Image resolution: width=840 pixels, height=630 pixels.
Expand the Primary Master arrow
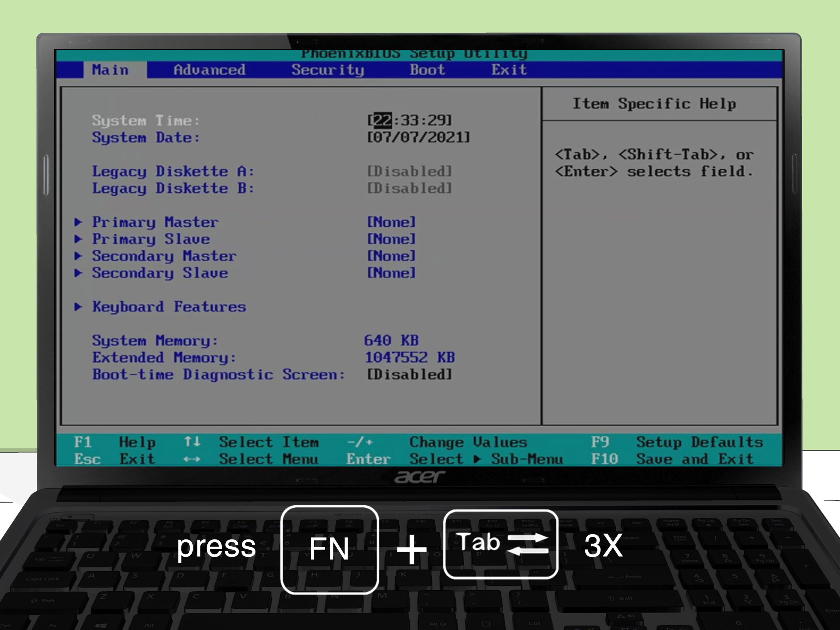(78, 222)
